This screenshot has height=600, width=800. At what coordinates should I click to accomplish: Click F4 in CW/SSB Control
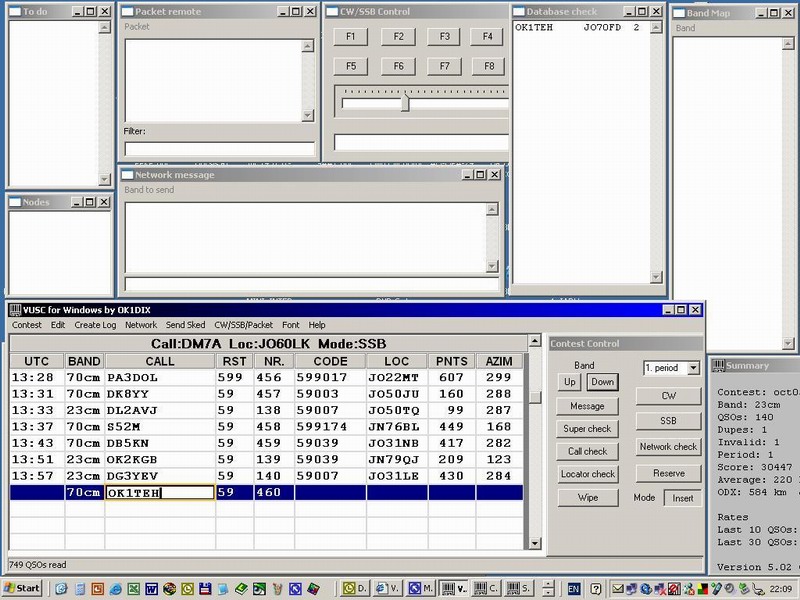click(488, 37)
